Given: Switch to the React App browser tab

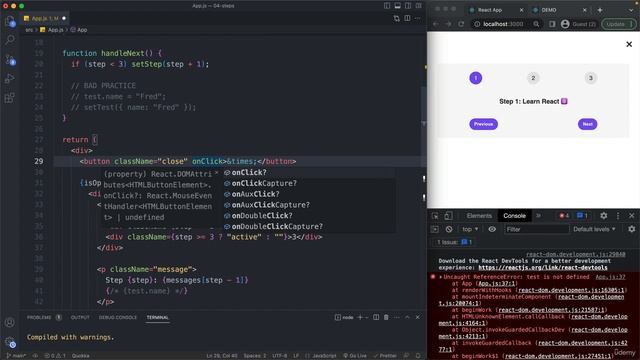Looking at the screenshot, I should tap(497, 10).
